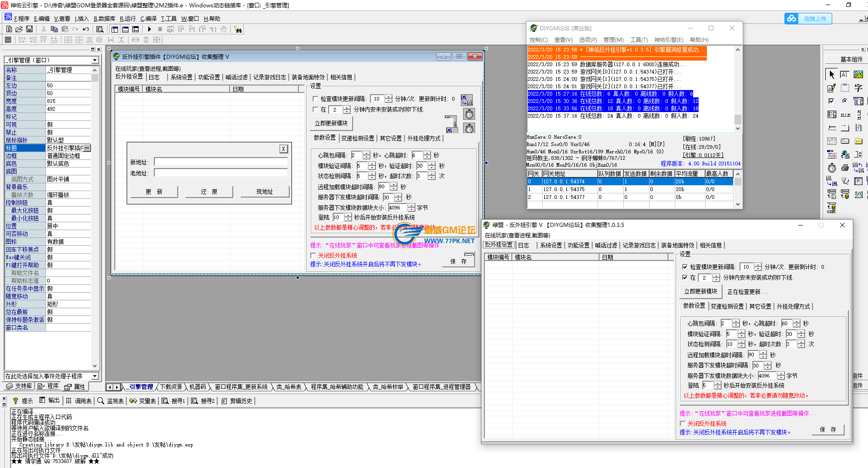Pick the picture box component icon
Viewport: 868px width, 468px height.
(858, 74)
